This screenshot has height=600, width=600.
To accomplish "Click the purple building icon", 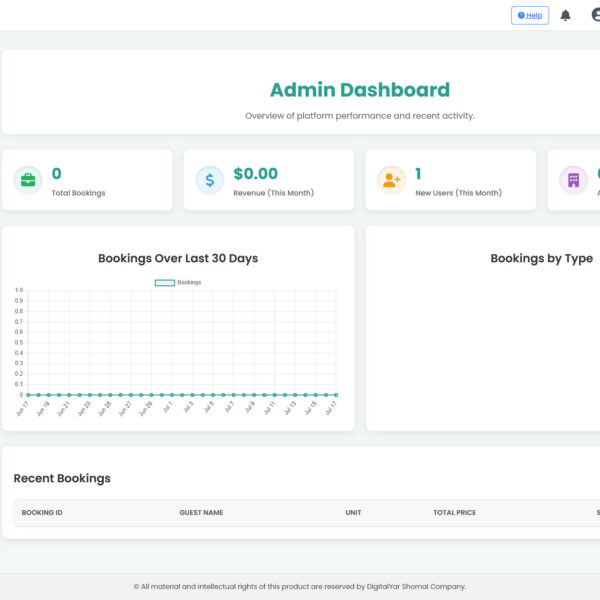I will (x=573, y=180).
